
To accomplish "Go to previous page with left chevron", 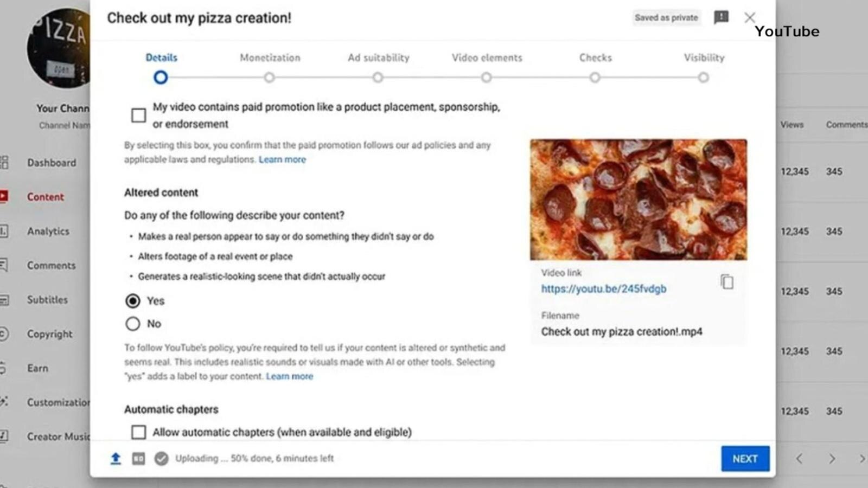I will (799, 459).
